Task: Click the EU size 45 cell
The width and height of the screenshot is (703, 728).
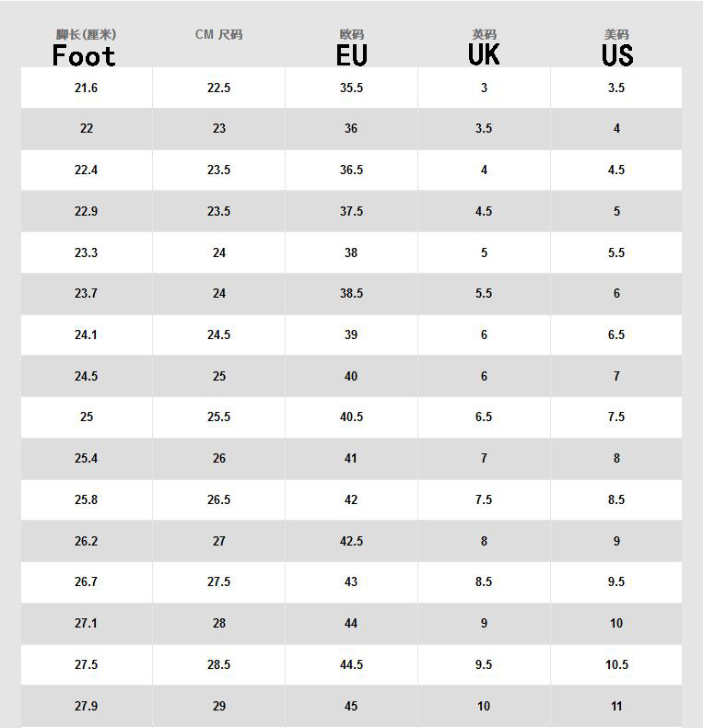Action: [x=351, y=706]
